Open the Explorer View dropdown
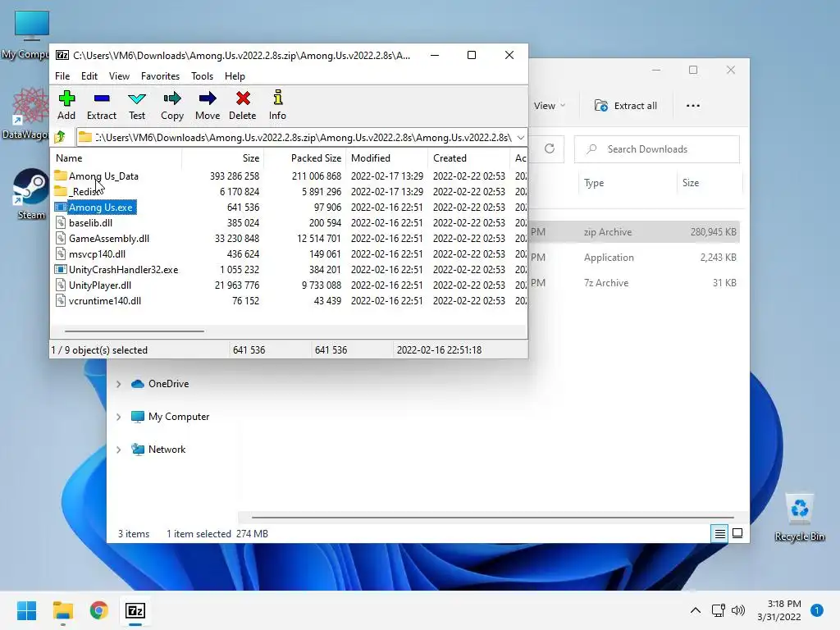 (550, 106)
